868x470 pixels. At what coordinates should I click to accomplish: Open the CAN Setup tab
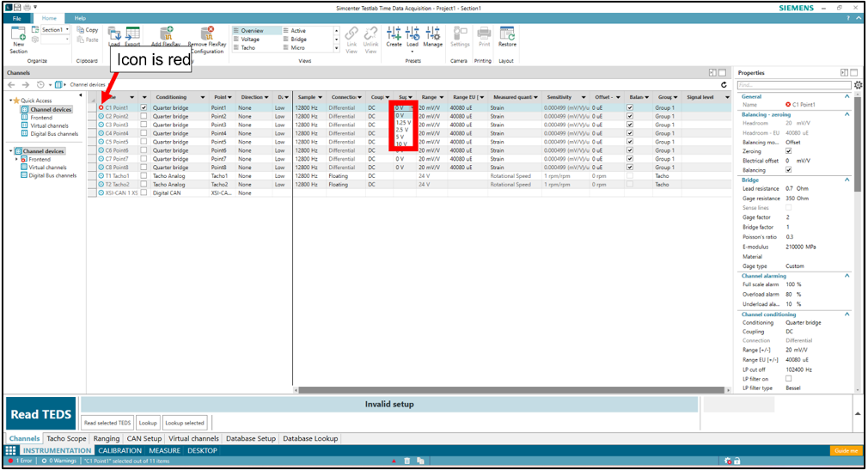(144, 438)
